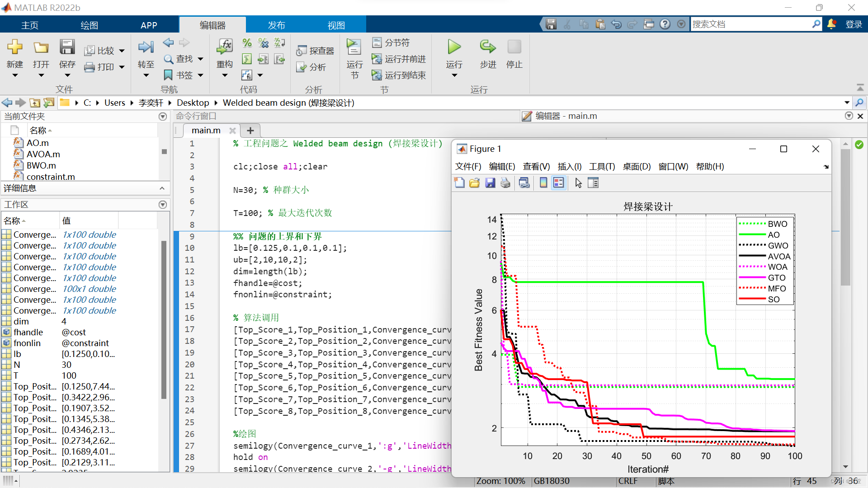Click the Run to End button
Image resolution: width=868 pixels, height=488 pixels.
[x=399, y=75]
